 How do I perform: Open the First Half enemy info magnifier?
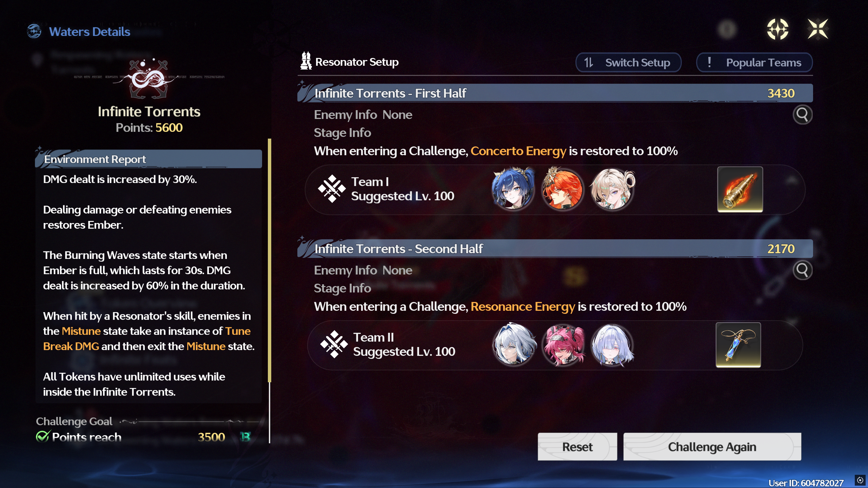802,115
